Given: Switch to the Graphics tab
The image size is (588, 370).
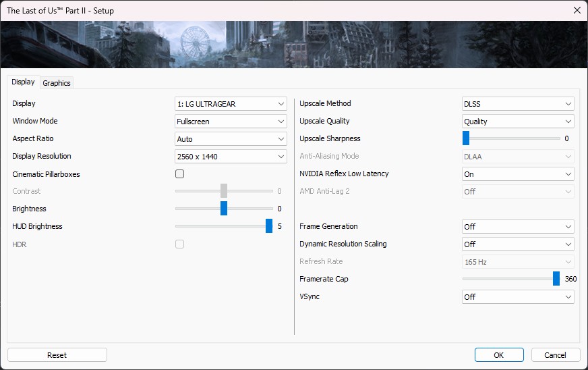Looking at the screenshot, I should 57,83.
